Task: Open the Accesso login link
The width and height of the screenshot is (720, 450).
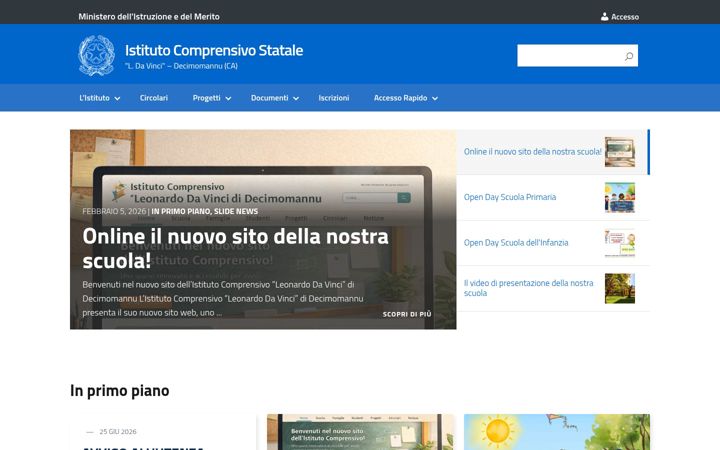Action: (x=624, y=17)
